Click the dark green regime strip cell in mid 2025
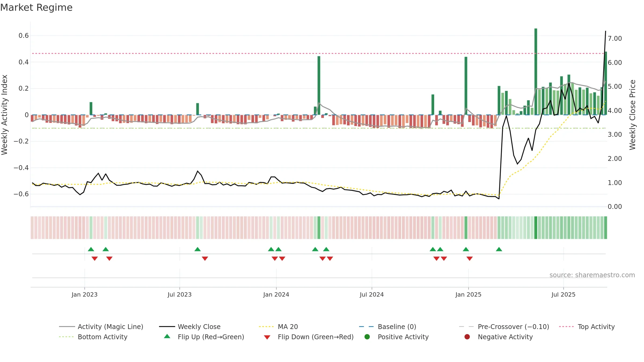Screen dimensions: 644x362 (536, 228)
